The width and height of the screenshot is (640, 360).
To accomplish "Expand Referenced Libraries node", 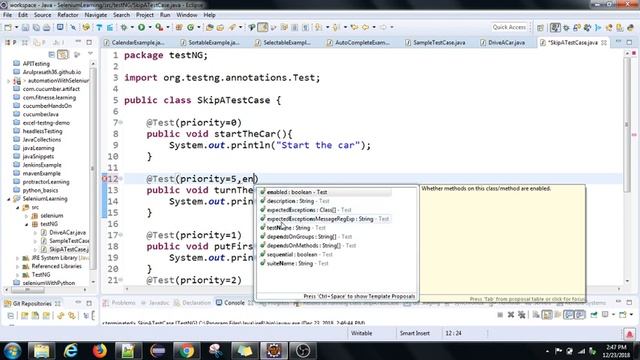I will [18, 266].
